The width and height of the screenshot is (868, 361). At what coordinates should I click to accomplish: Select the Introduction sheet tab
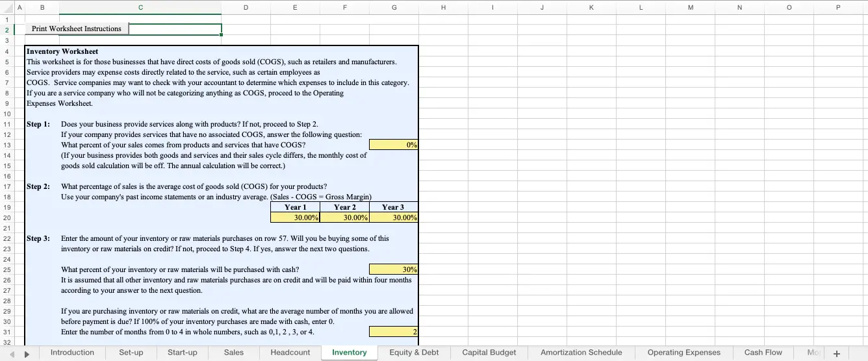[x=72, y=353]
